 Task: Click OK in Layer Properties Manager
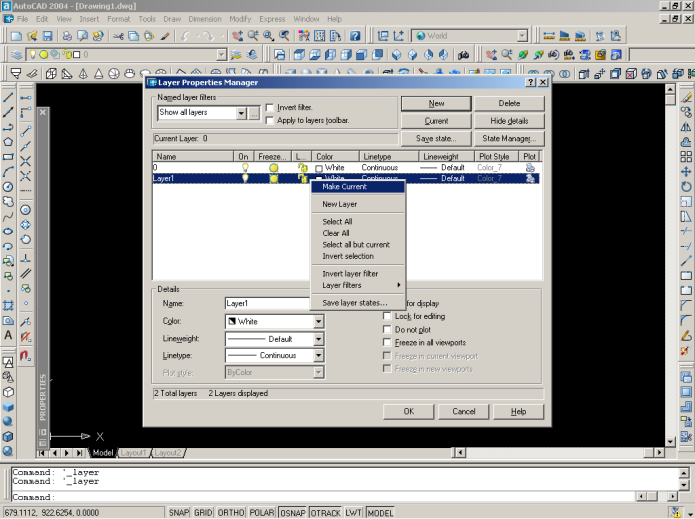tap(409, 412)
